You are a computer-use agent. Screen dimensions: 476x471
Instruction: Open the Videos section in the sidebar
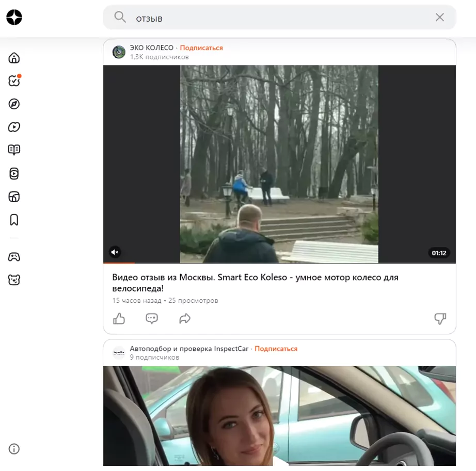tap(14, 127)
